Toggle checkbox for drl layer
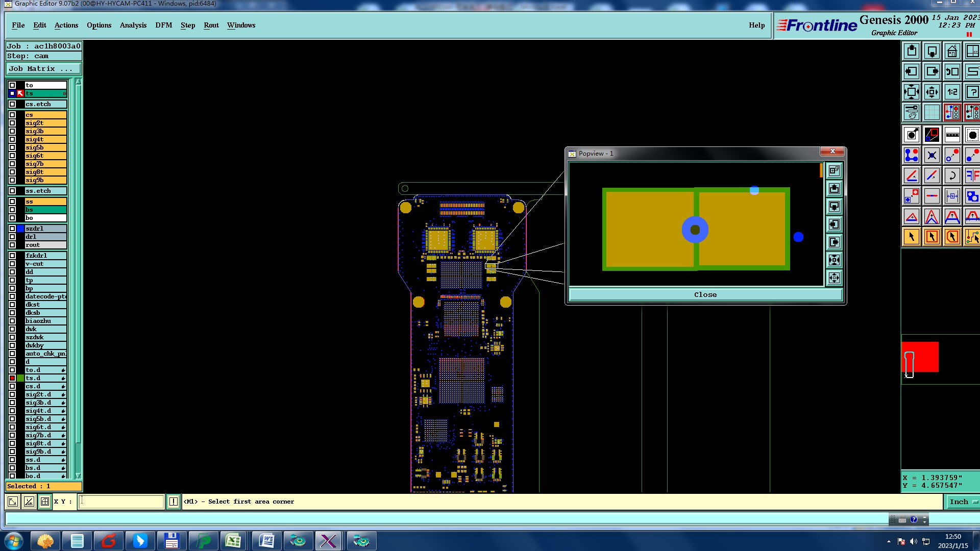This screenshot has width=980, height=551. pyautogui.click(x=12, y=237)
